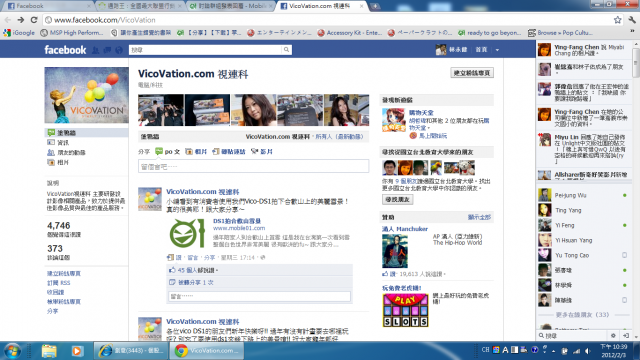Viewport: 640px width, 360px height.
Task: Click shopping game ad thumbnail
Action: (394, 120)
